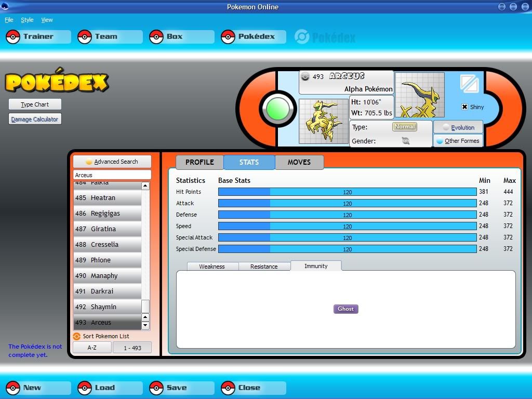
Task: Open Other Formes
Action: tap(458, 141)
